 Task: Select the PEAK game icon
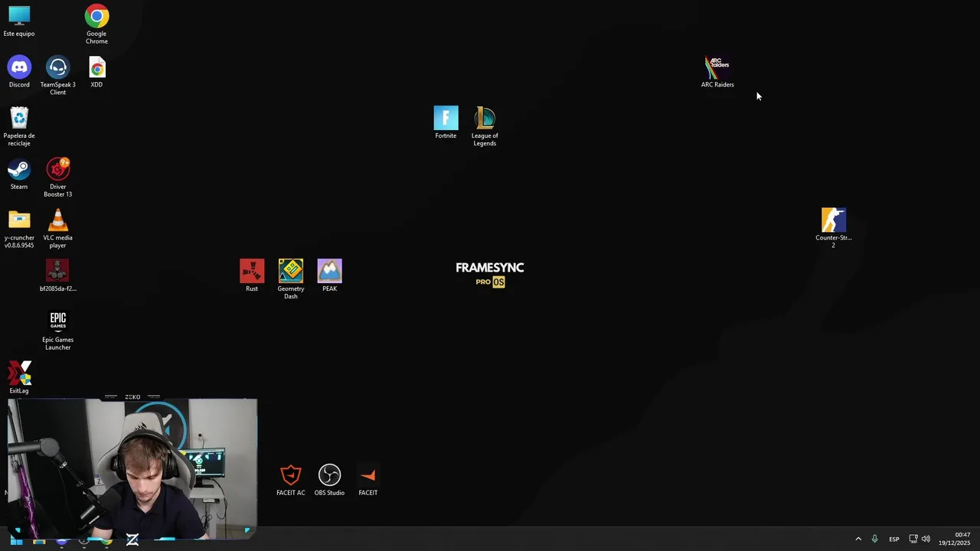tap(329, 275)
